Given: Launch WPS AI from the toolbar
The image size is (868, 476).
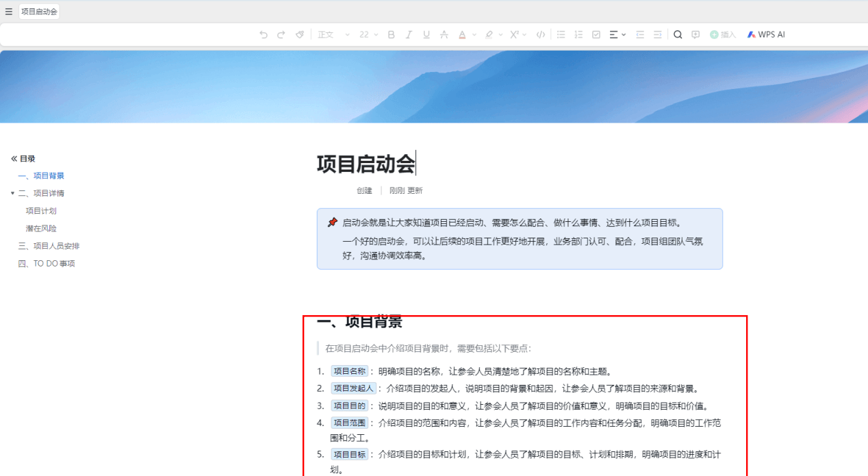Looking at the screenshot, I should [765, 34].
